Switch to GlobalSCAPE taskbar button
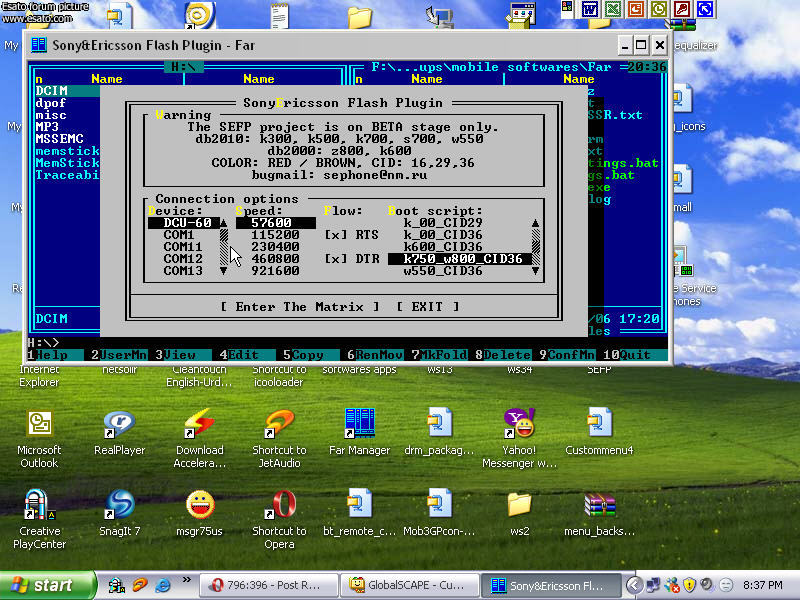The width and height of the screenshot is (800, 600). tap(410, 585)
